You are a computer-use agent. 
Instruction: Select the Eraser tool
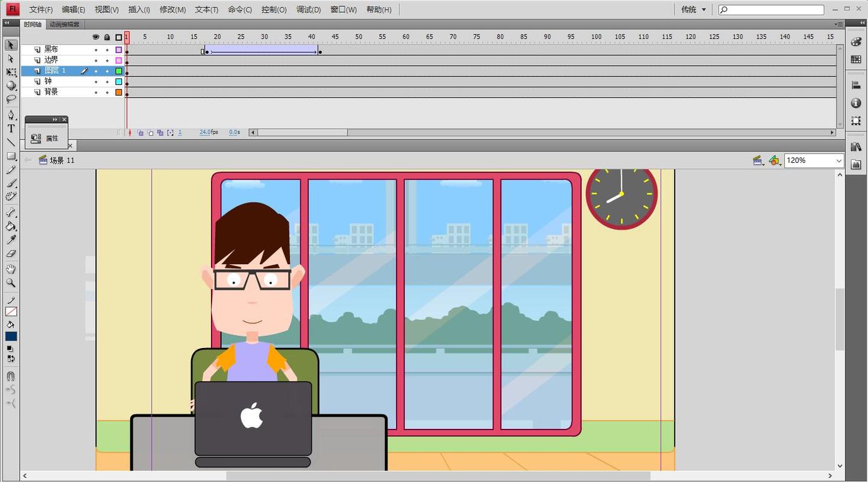tap(11, 254)
